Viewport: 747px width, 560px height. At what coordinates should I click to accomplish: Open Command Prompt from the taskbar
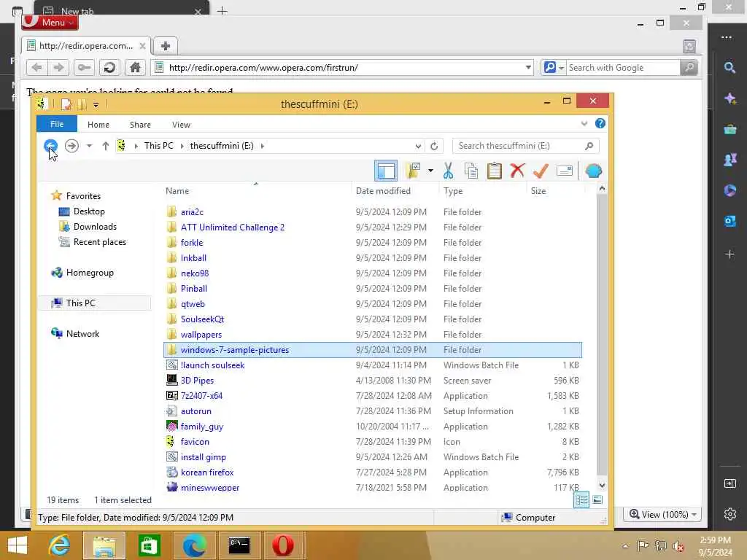pyautogui.click(x=239, y=545)
